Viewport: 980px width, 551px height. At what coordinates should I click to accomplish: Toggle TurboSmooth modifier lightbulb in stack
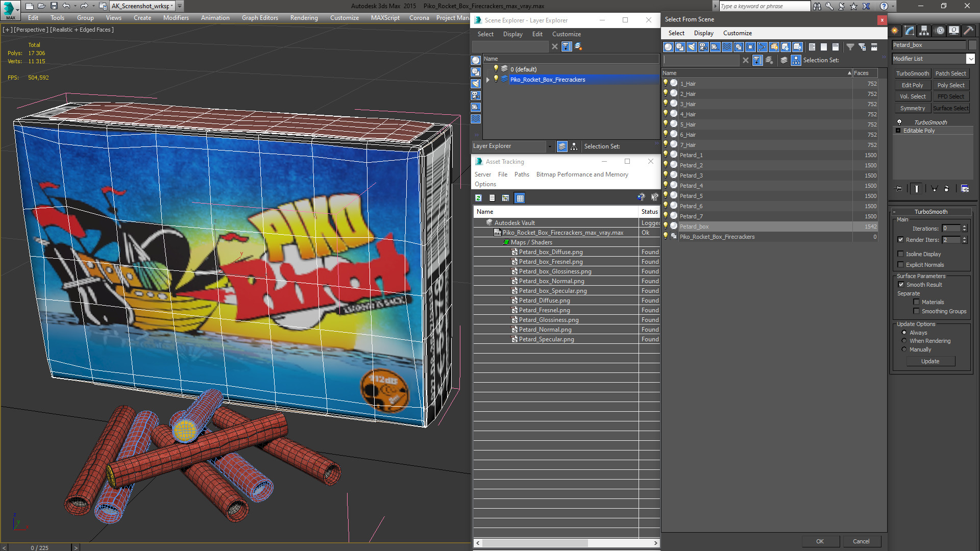(899, 122)
